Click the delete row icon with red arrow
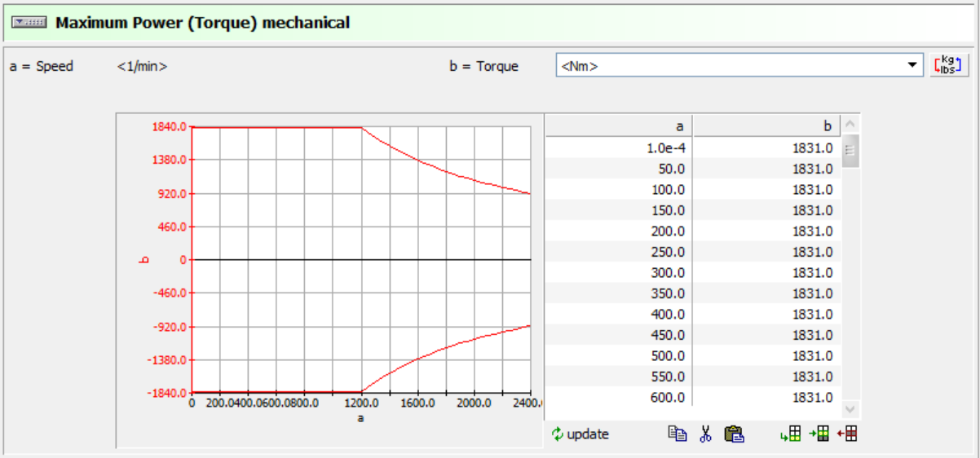Viewport: 980px width, 458px height. (x=847, y=434)
